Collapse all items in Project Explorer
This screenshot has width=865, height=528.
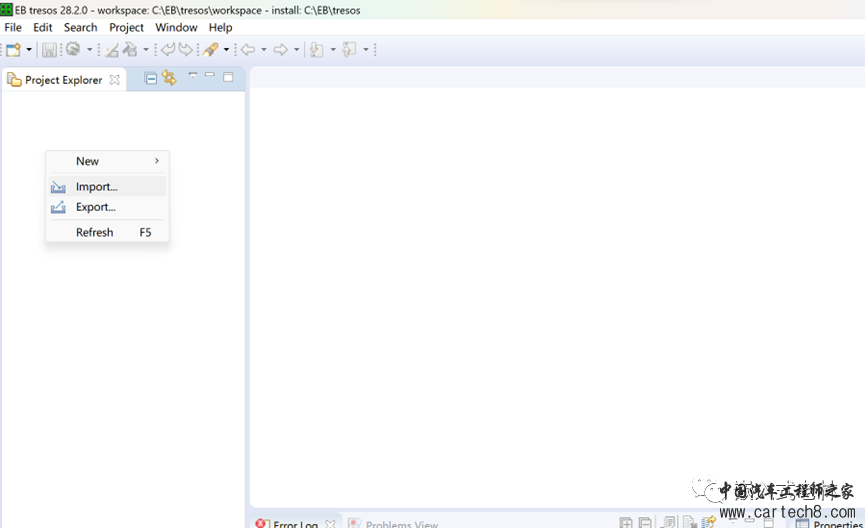[x=151, y=78]
